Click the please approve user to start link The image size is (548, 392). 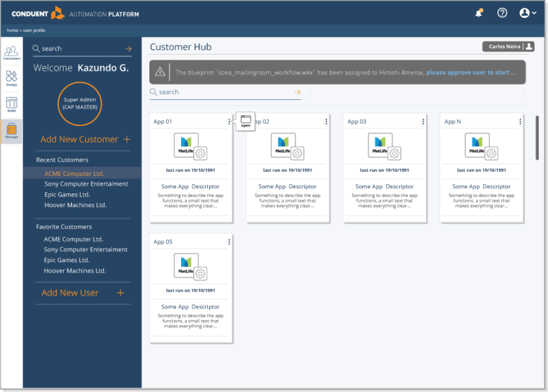tap(467, 73)
